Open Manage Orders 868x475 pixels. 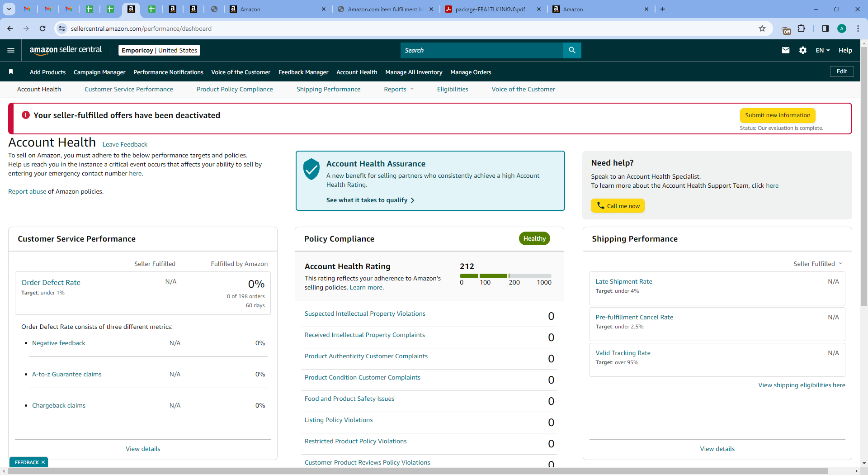(471, 72)
